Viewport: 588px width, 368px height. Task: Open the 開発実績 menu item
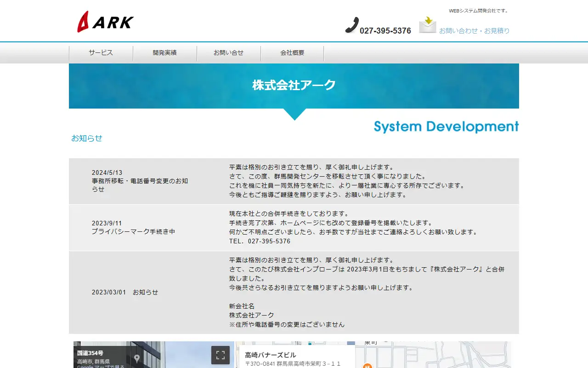[x=165, y=52]
